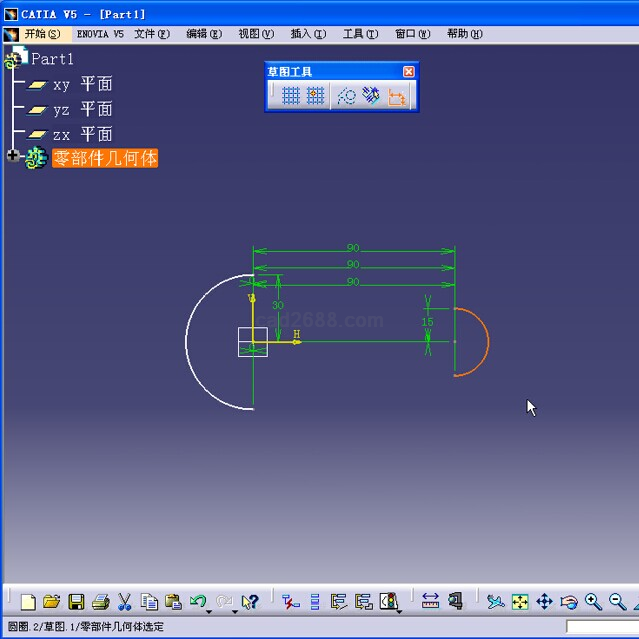Screen dimensions: 639x639
Task: Click the command input field in status bar
Action: click(x=601, y=626)
